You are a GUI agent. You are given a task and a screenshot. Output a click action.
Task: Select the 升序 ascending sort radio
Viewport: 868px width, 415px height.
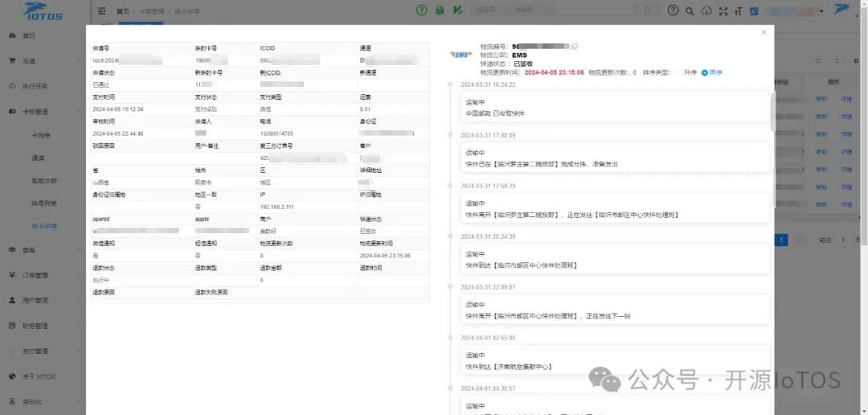pos(678,72)
